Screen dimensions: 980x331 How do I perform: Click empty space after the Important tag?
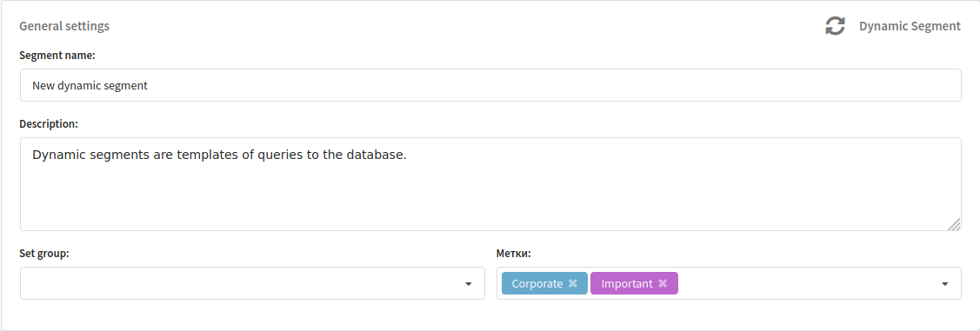[806, 283]
